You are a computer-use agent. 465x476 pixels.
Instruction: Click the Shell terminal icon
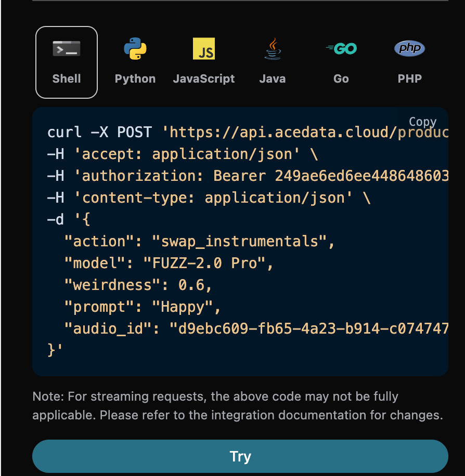click(x=67, y=49)
